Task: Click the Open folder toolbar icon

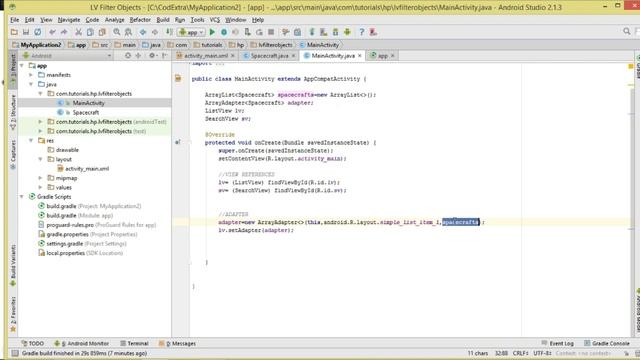Action: tap(14, 32)
